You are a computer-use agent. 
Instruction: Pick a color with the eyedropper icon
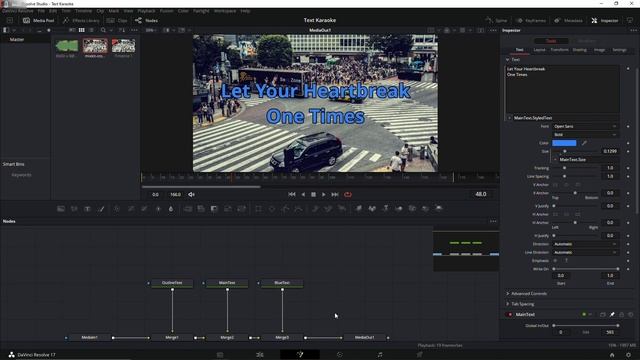(x=584, y=143)
